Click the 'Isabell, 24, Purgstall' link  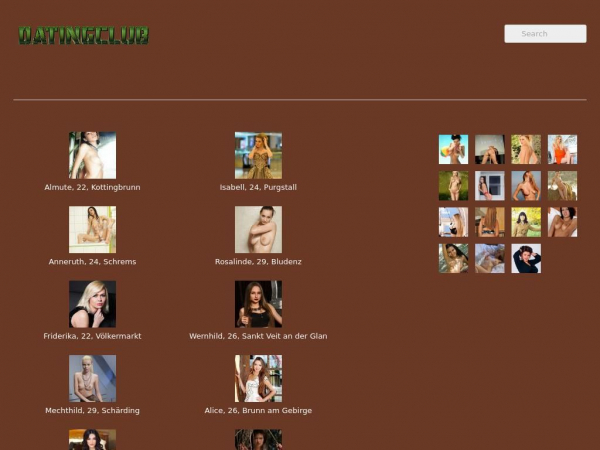pos(258,187)
